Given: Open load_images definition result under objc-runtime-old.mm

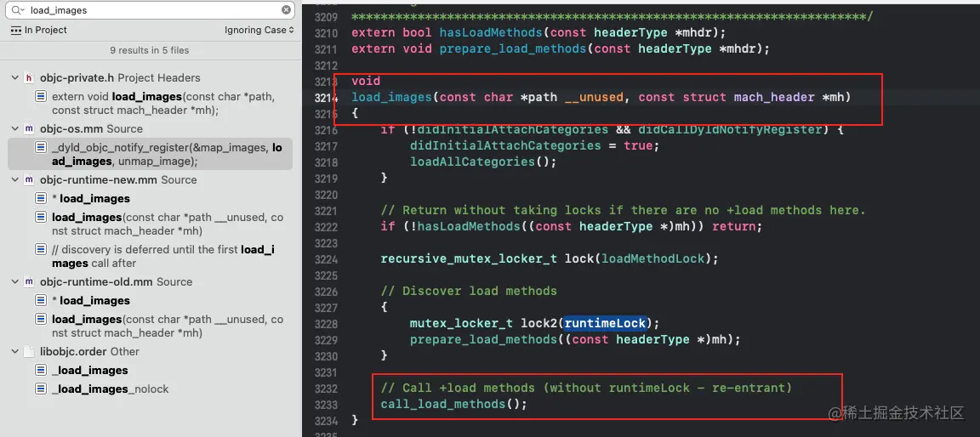Looking at the screenshot, I should click(168, 326).
